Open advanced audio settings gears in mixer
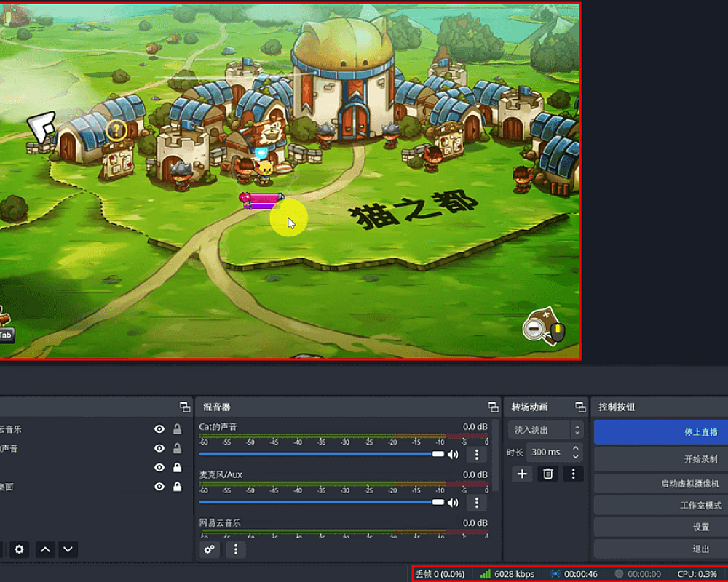The image size is (728, 582). tap(210, 549)
